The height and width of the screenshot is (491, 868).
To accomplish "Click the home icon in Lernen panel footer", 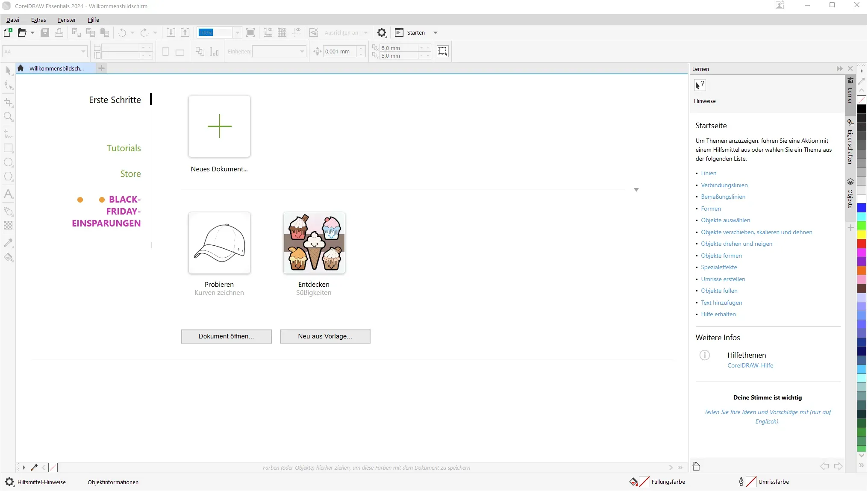I will tap(696, 466).
